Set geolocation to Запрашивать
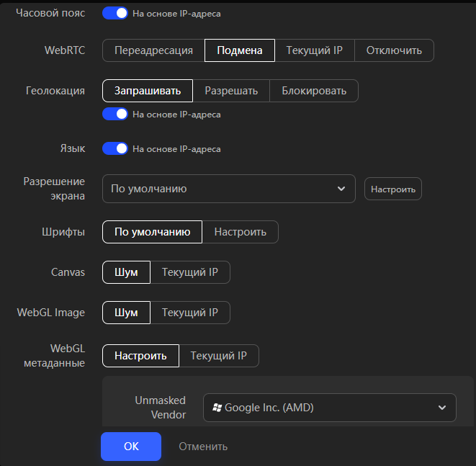Screen dimensions: 476x466 (148, 91)
